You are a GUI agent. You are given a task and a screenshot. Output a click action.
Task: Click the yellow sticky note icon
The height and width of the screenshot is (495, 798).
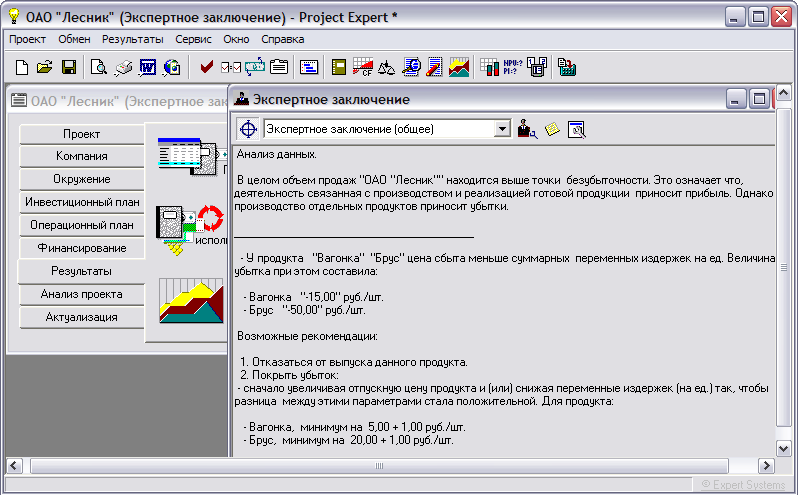[x=552, y=129]
